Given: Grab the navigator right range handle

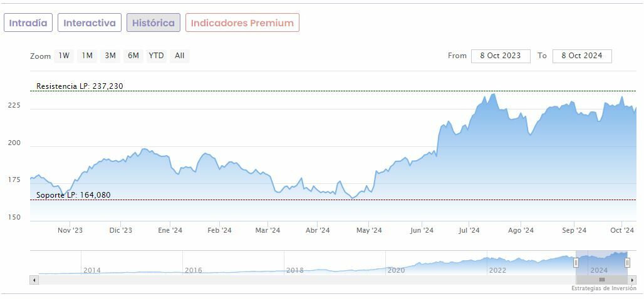Looking at the screenshot, I should tap(627, 263).
